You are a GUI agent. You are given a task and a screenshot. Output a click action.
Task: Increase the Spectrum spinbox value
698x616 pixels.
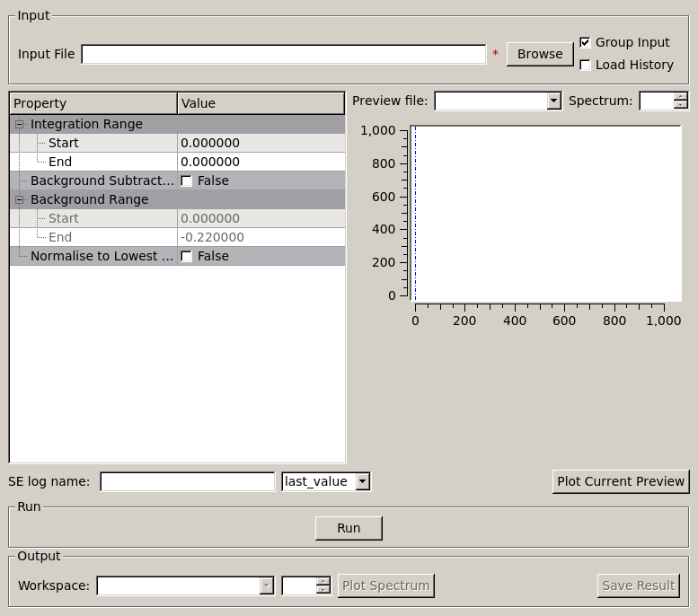680,97
